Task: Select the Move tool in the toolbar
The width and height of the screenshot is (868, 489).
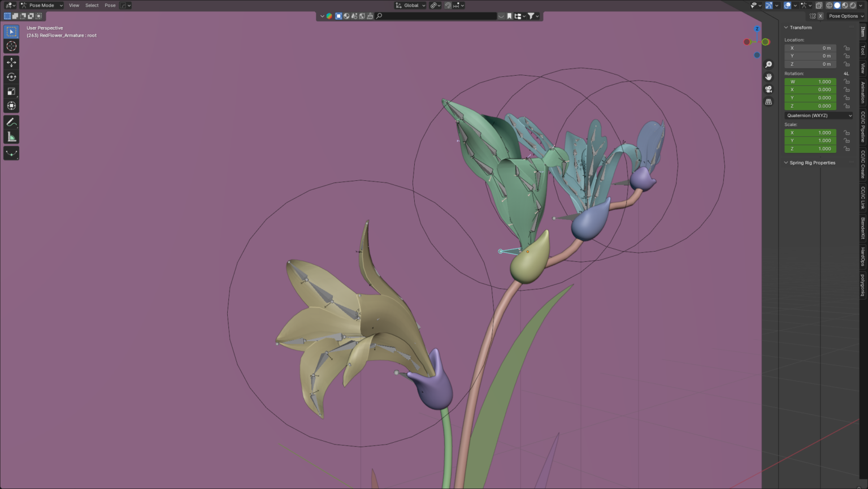Action: pyautogui.click(x=11, y=62)
